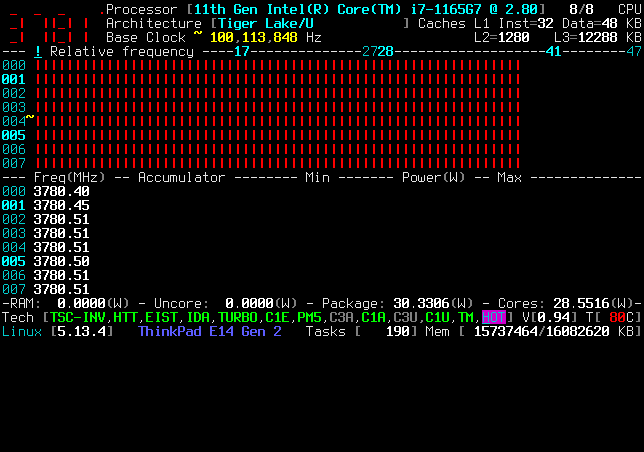The height and width of the screenshot is (452, 644).
Task: Select frequency 3780.40 for core 000
Action: [61, 192]
